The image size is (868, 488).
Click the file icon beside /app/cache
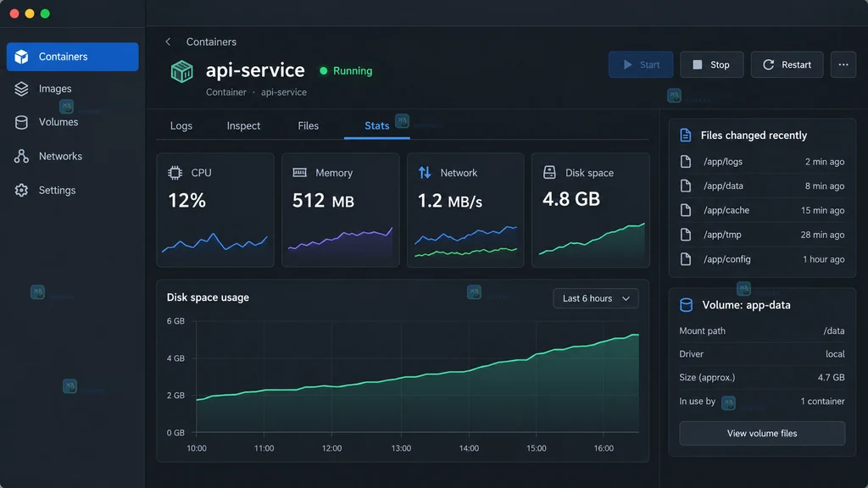[685, 210]
